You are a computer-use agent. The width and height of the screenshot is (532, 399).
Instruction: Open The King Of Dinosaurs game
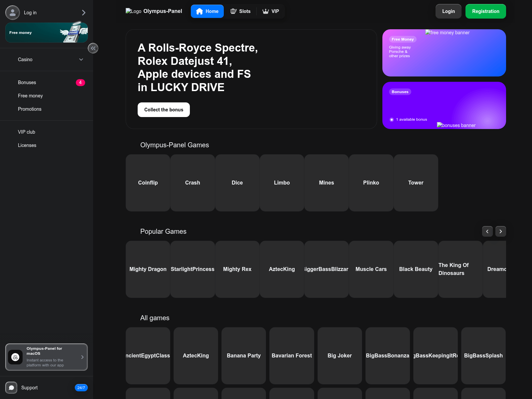click(461, 269)
